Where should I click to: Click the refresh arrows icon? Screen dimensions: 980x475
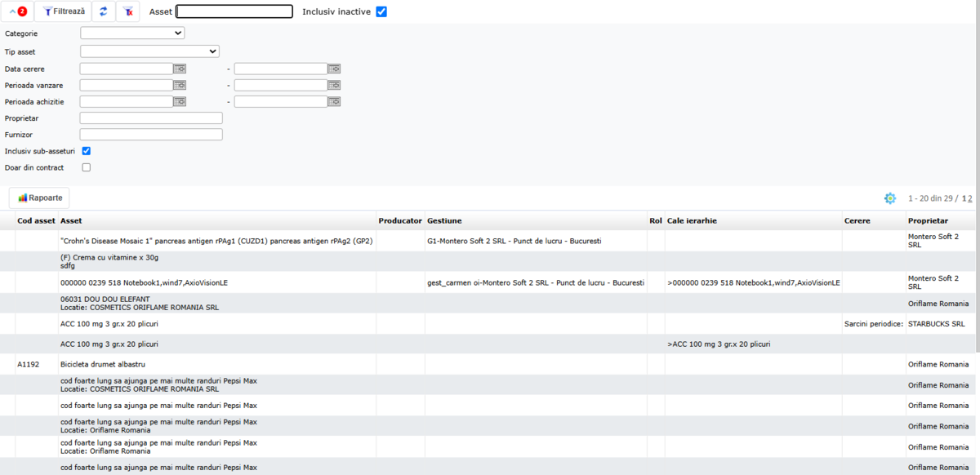click(103, 11)
